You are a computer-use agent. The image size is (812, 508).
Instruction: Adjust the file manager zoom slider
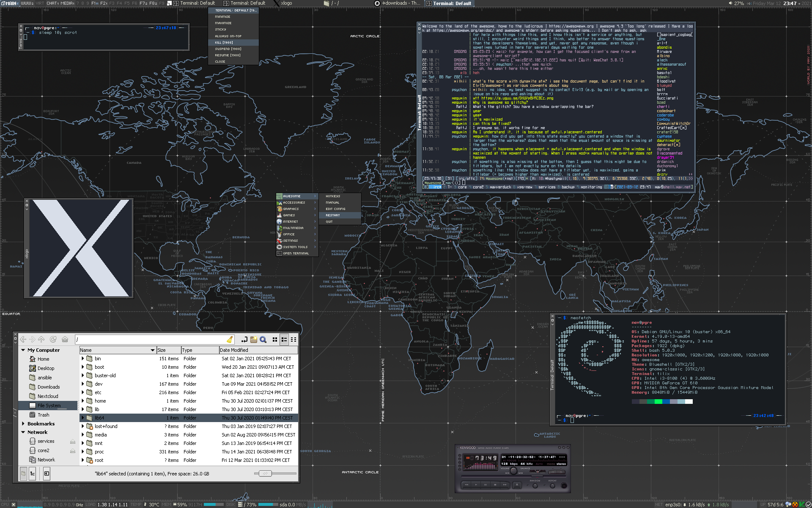click(266, 474)
